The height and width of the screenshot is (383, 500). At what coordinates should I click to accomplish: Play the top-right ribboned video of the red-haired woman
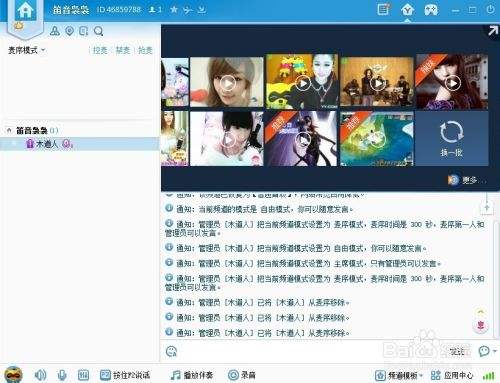[452, 82]
